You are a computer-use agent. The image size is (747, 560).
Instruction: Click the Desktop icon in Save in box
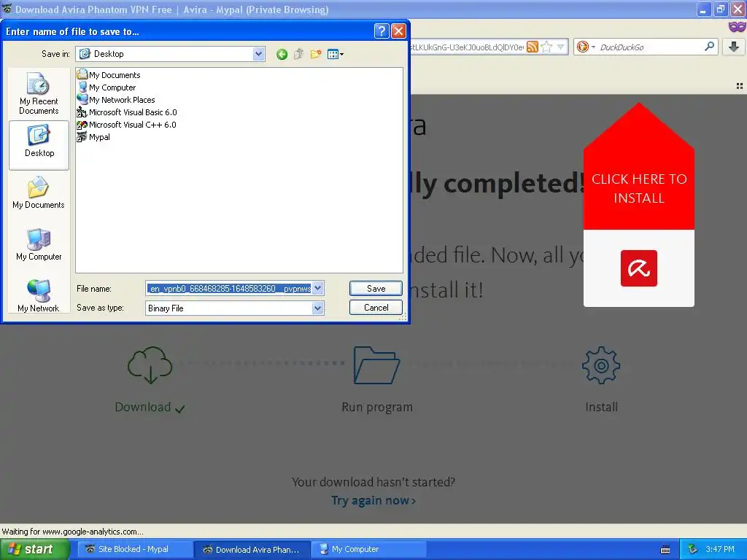(x=85, y=54)
